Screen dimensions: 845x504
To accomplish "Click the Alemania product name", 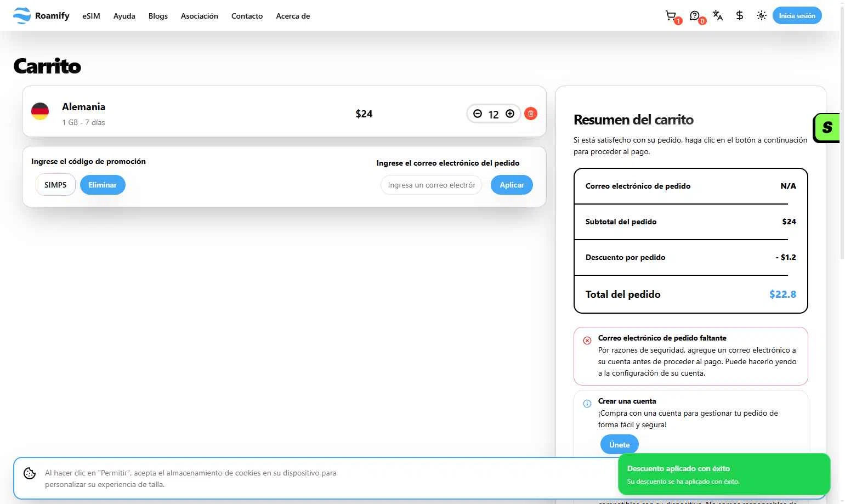I will coord(83,107).
